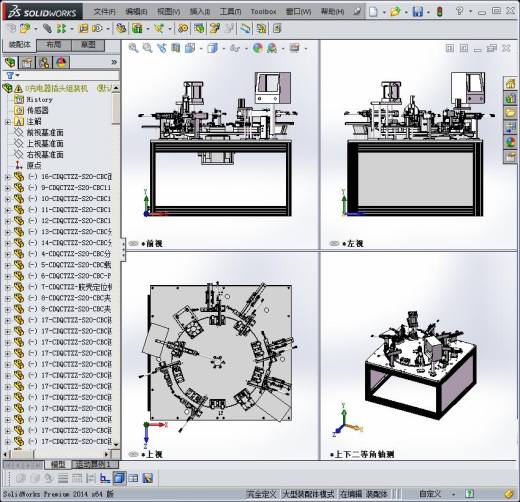Select the 右视基准面 plane in the tree

[45, 155]
